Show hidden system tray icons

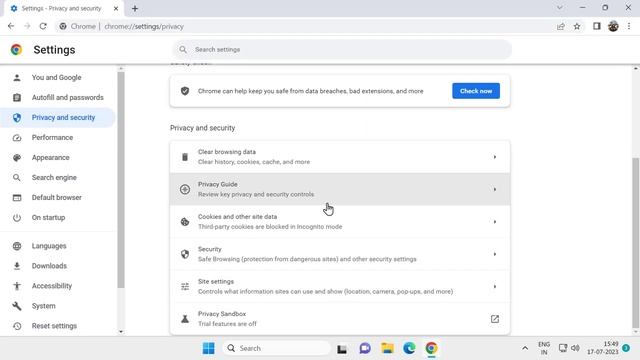[525, 348]
